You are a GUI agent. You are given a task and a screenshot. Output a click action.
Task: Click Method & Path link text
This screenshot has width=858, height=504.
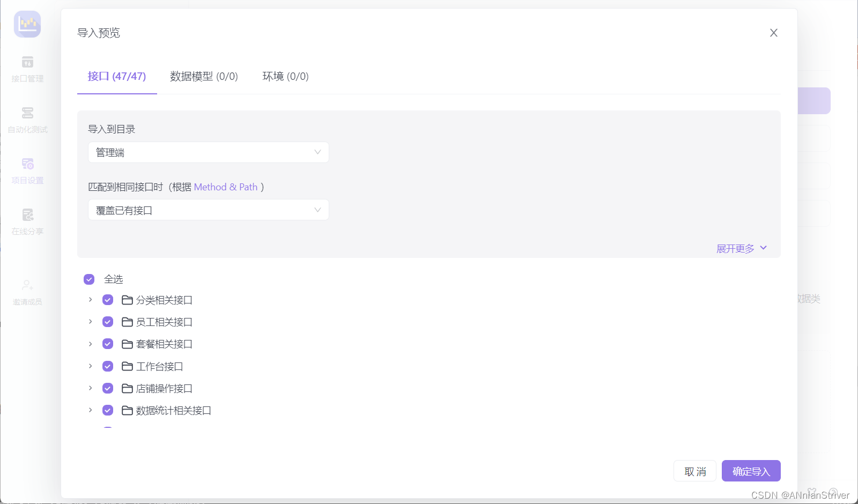(226, 187)
